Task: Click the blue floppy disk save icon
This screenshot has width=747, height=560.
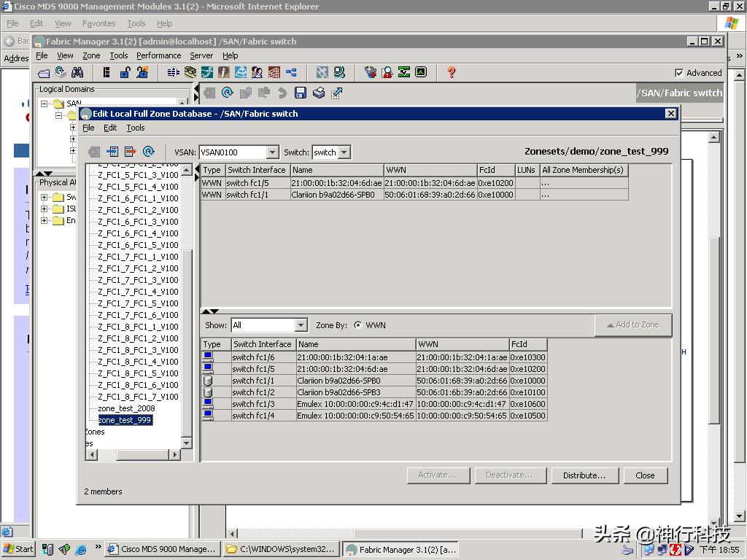Action: tap(300, 93)
